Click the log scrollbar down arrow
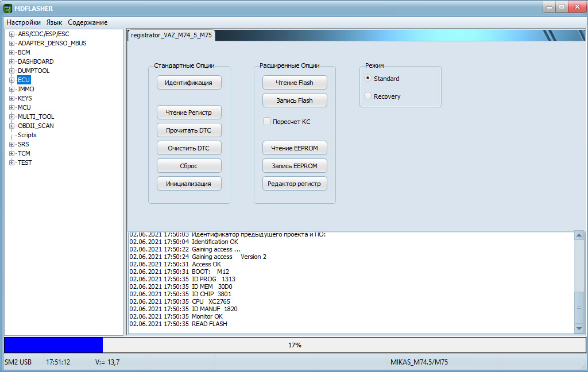 tap(579, 328)
